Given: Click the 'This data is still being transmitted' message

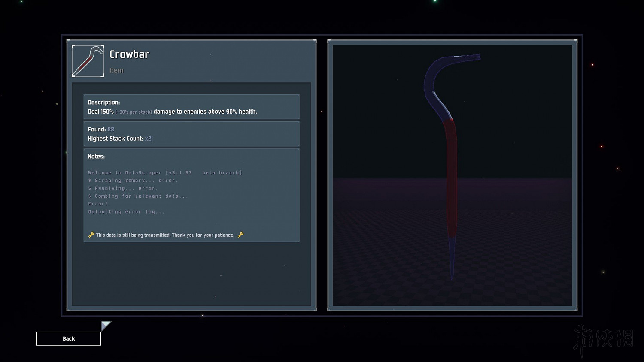Looking at the screenshot, I should [x=165, y=235].
